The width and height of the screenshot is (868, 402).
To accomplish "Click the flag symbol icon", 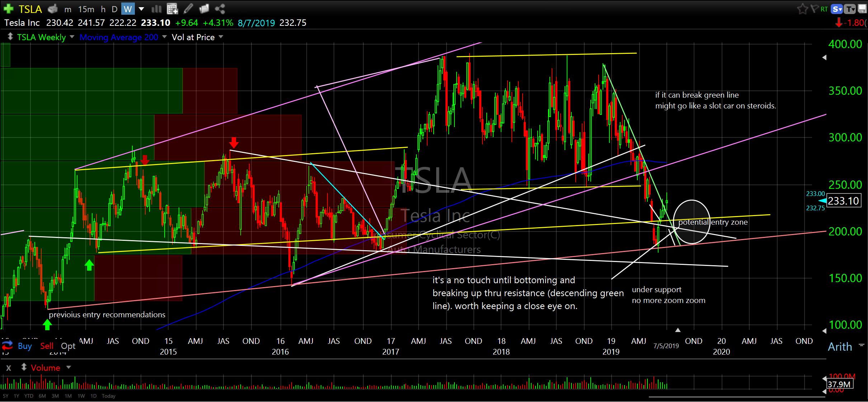I will pos(814,9).
